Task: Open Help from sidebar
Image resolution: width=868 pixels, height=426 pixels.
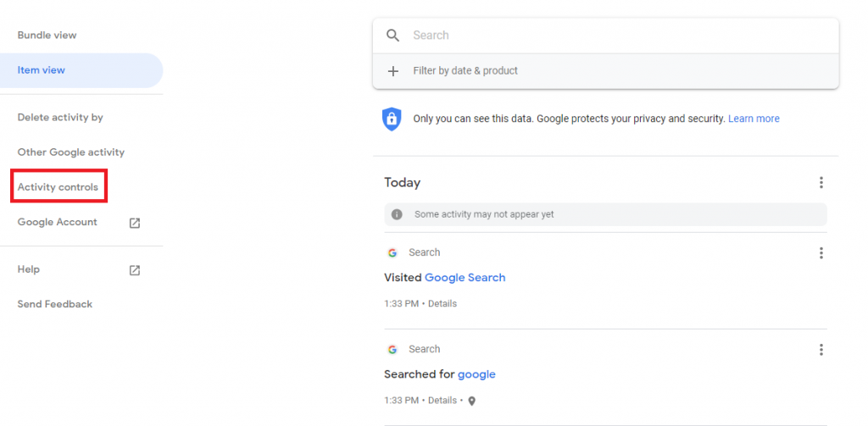Action: click(x=28, y=269)
